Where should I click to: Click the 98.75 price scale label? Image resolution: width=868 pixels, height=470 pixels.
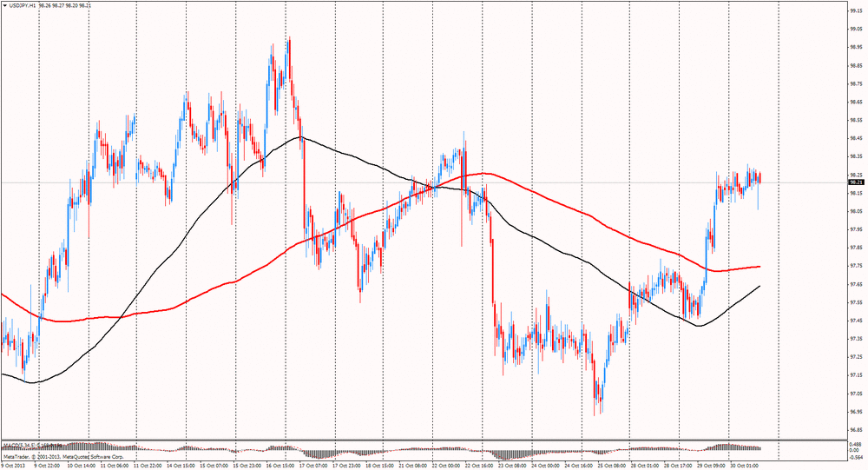click(x=855, y=83)
